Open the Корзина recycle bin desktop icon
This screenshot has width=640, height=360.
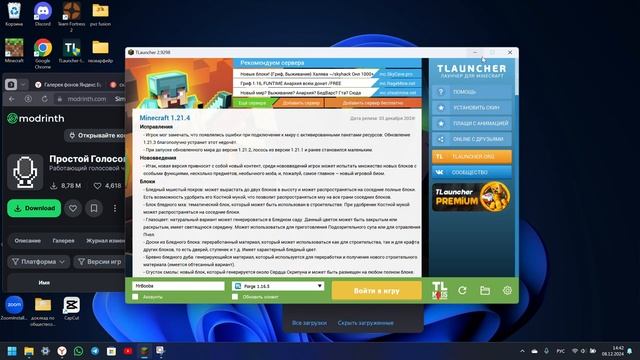click(x=14, y=14)
